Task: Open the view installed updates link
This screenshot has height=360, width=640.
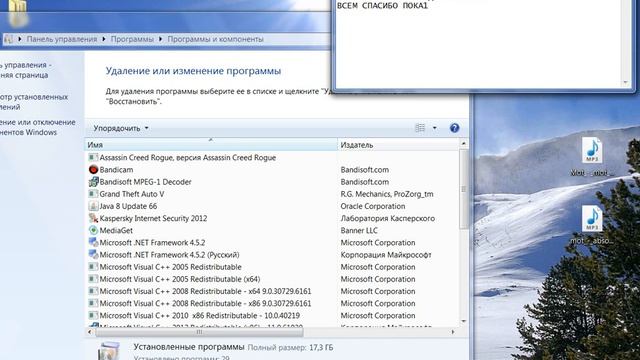Action: coord(34,102)
